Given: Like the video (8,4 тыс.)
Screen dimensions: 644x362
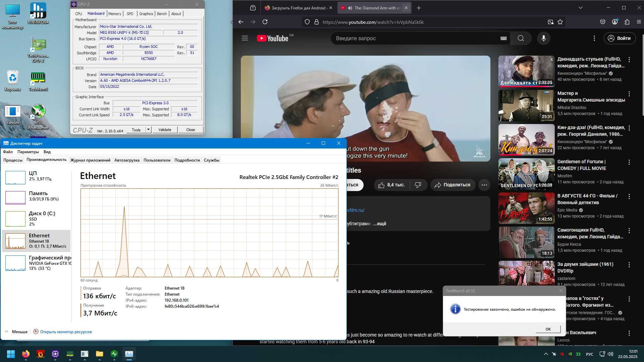Looking at the screenshot, I should (x=392, y=185).
